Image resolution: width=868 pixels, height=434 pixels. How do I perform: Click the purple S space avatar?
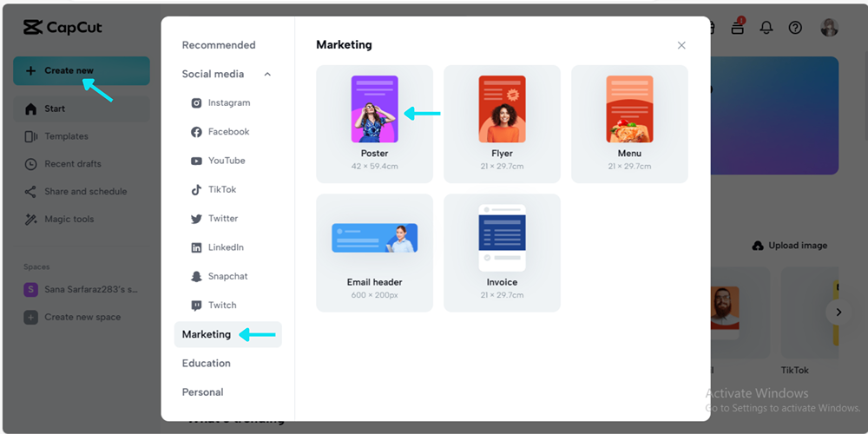click(31, 290)
